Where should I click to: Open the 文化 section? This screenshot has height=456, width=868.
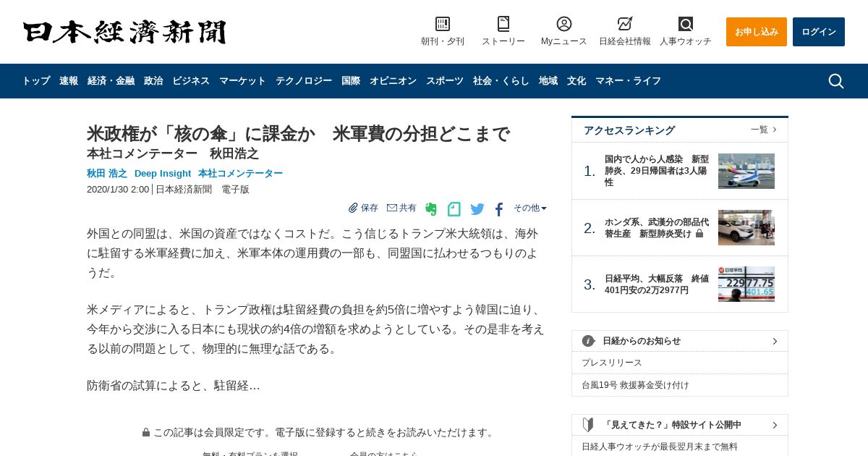576,81
